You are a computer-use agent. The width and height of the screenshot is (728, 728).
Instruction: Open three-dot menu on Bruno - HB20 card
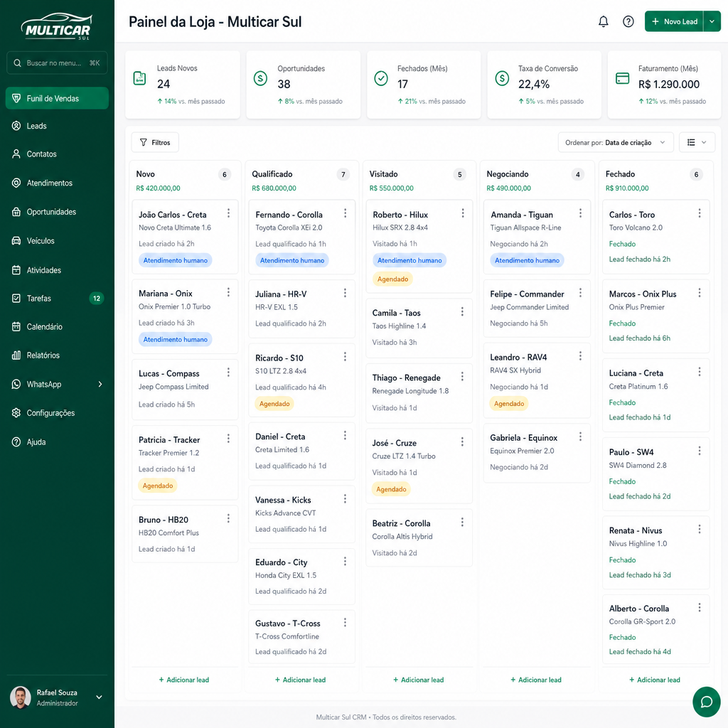[x=228, y=518]
